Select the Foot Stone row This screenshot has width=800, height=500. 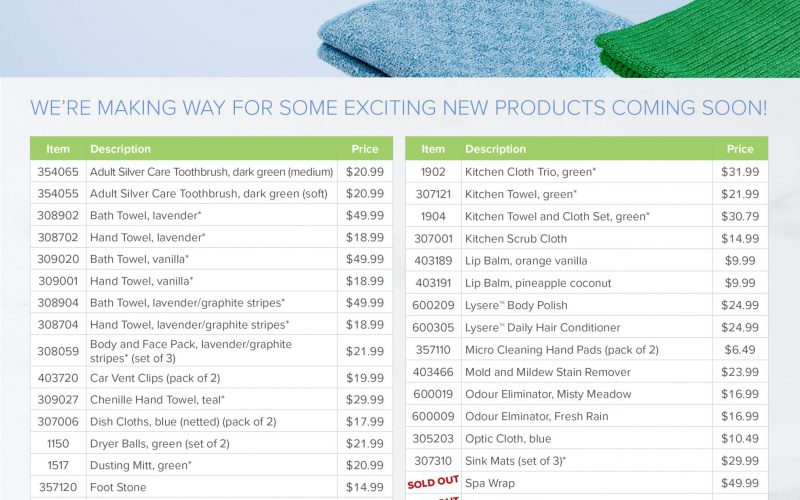point(211,487)
